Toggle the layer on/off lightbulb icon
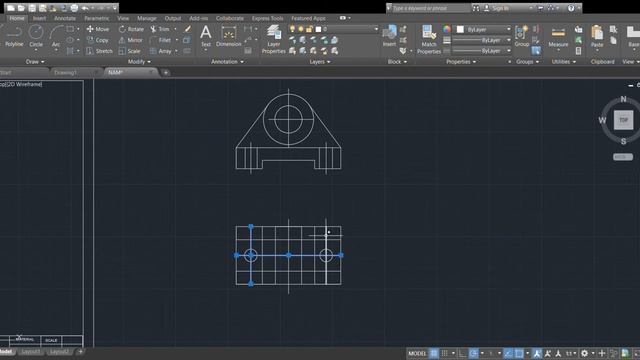 [292, 29]
